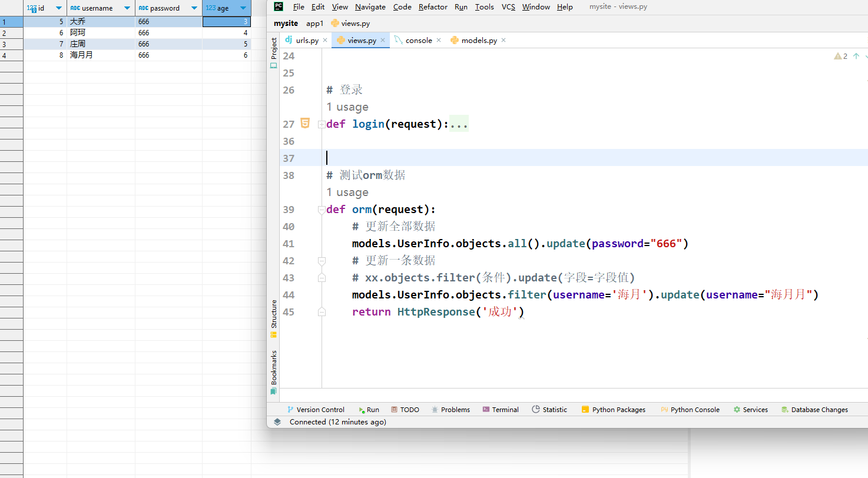Open the age column filter dropdown
The height and width of the screenshot is (478, 868).
(243, 8)
